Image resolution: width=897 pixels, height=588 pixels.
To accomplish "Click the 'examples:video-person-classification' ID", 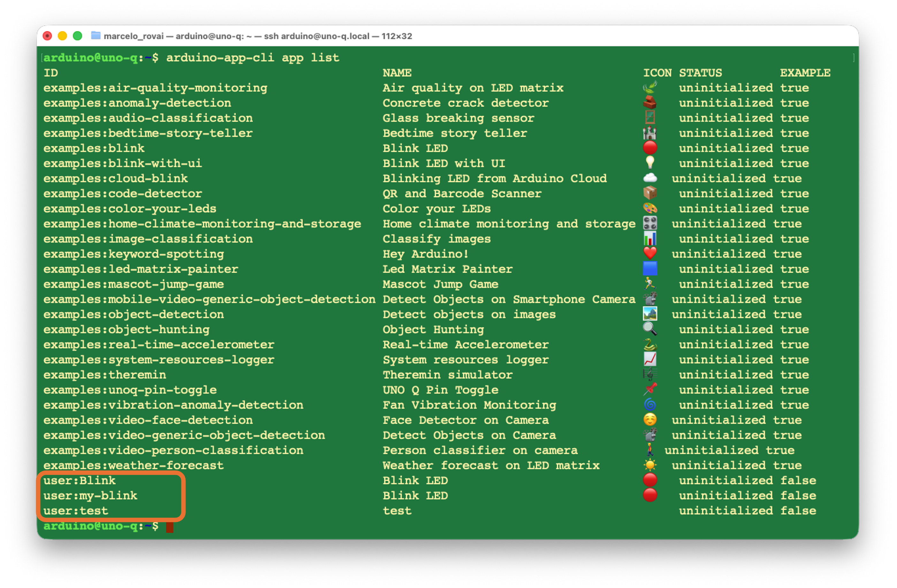I will (x=173, y=450).
